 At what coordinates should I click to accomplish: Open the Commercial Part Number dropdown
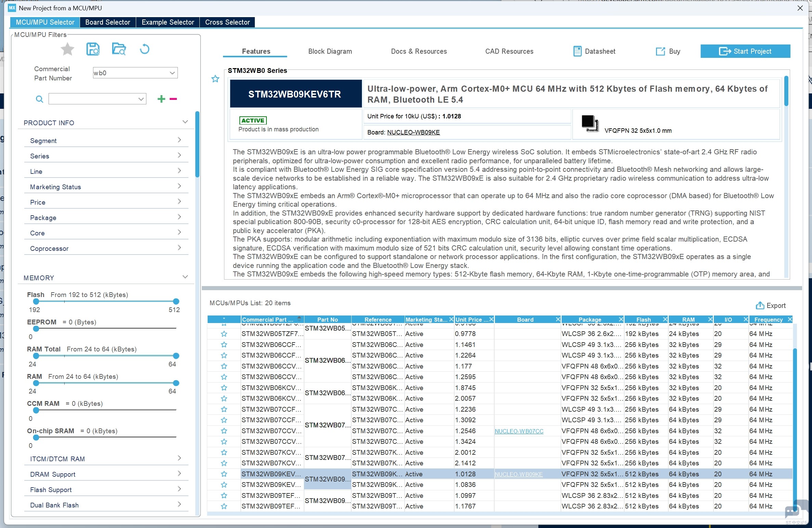coord(172,73)
